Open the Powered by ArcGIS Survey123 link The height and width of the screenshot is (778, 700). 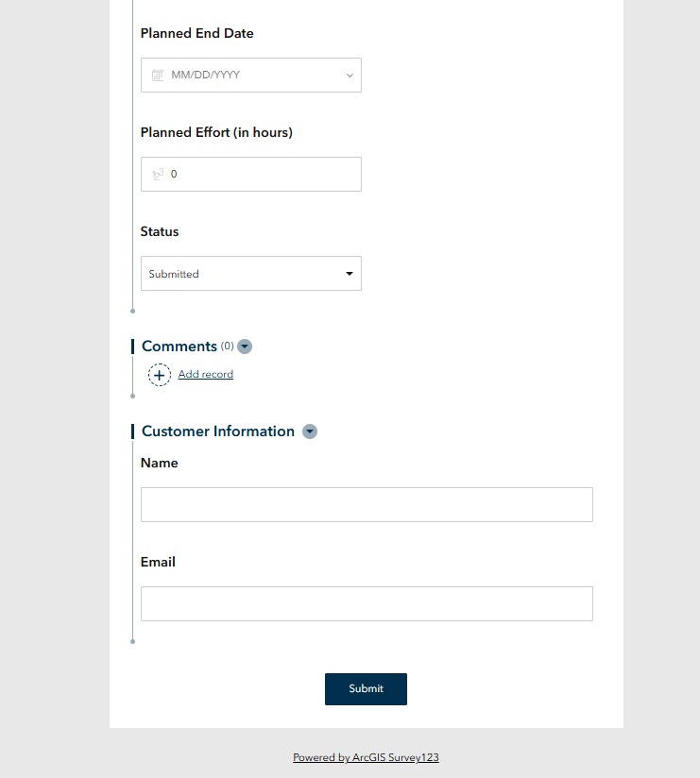(366, 757)
